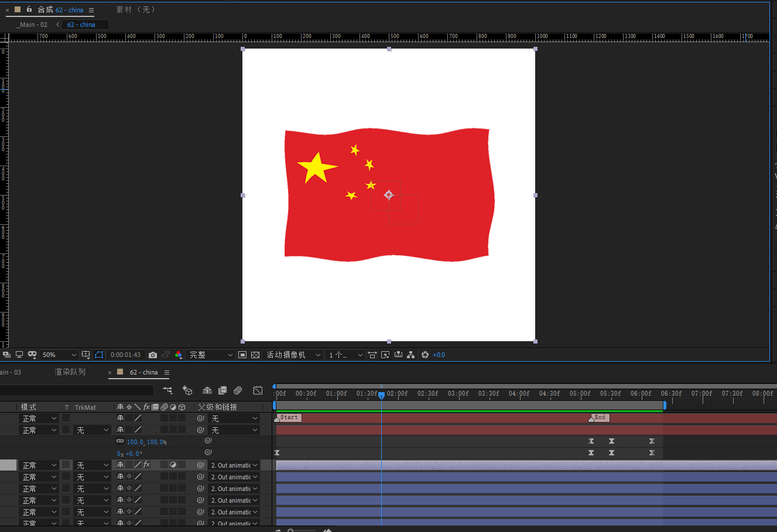777x532 pixels.
Task: Click the exposure value +0.0
Action: (439, 355)
